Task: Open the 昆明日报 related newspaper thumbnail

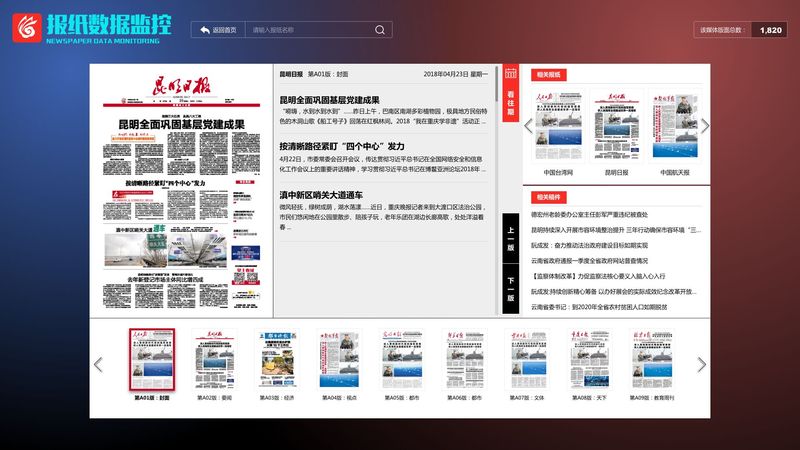Action: click(x=616, y=126)
